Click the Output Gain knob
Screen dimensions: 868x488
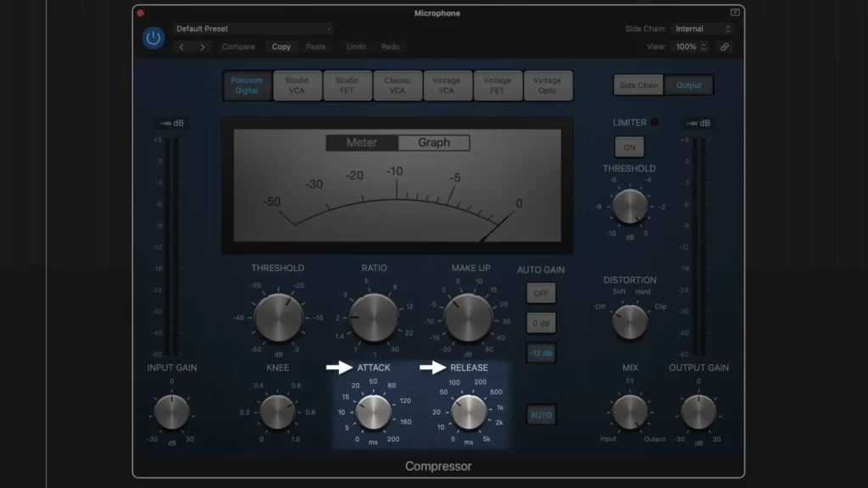pos(698,413)
